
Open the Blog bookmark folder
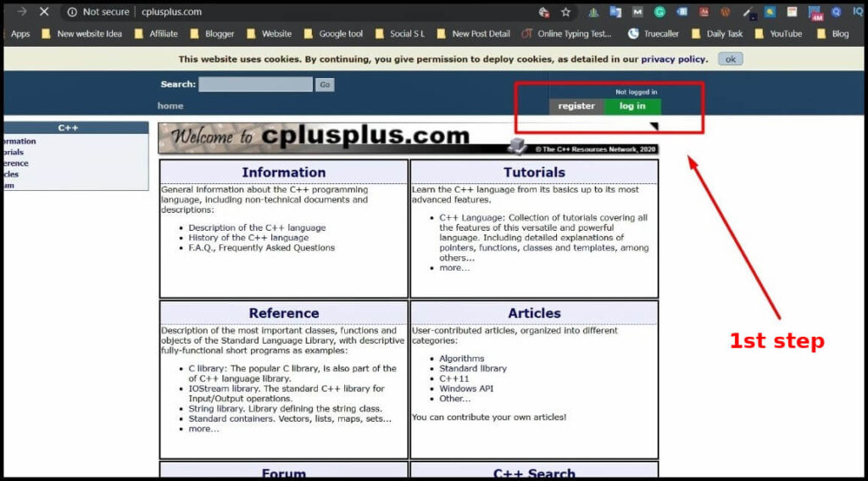(832, 34)
